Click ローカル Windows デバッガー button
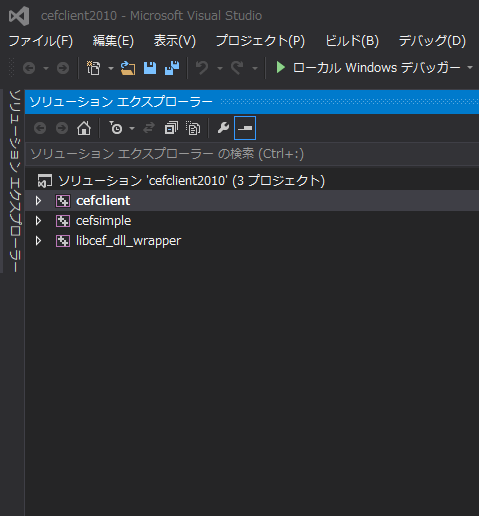The height and width of the screenshot is (516, 479). [377, 68]
